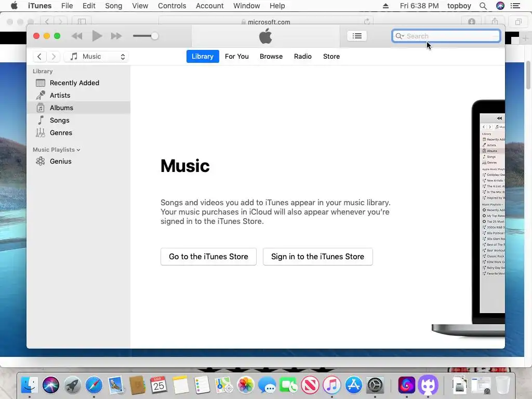
Task: Select Recently Added in the sidebar
Action: point(78,83)
